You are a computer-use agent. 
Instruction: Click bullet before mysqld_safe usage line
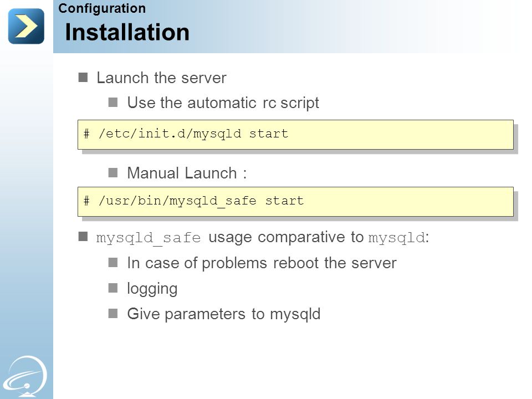pos(83,237)
